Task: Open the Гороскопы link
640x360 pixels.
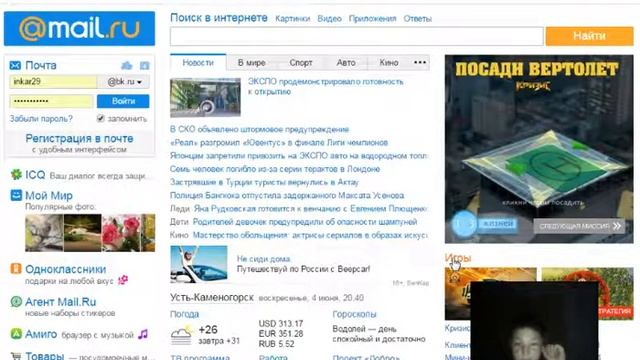Action: pos(354,314)
